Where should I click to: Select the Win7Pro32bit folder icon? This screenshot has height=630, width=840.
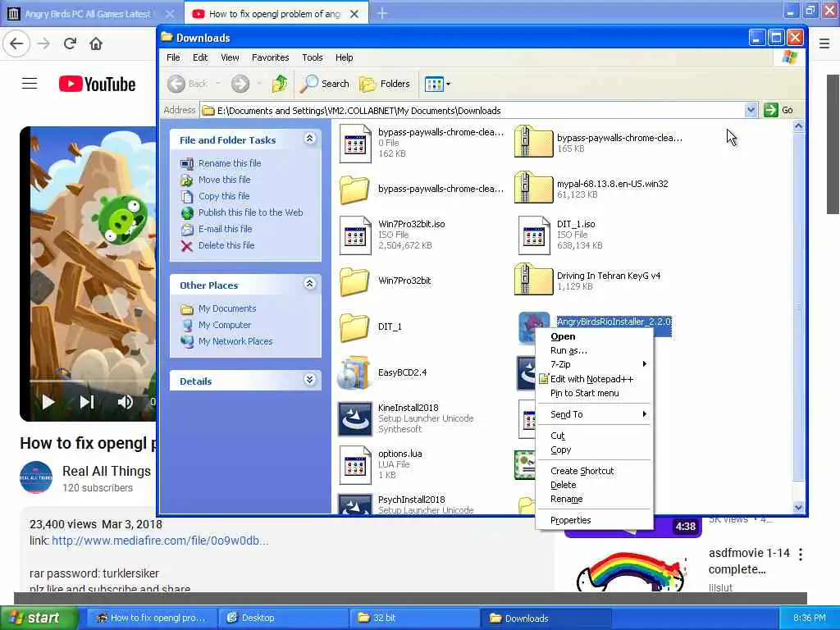click(354, 281)
